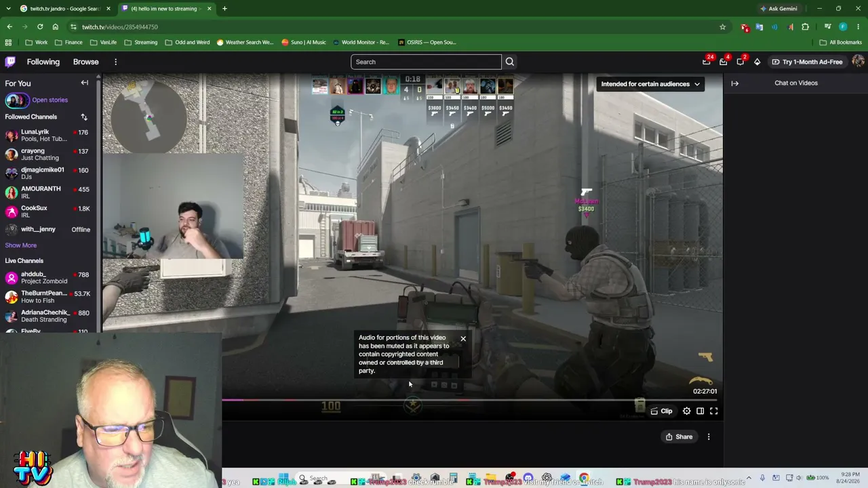868x488 pixels.
Task: Open CookSux channel in sidebar
Action: click(x=47, y=211)
